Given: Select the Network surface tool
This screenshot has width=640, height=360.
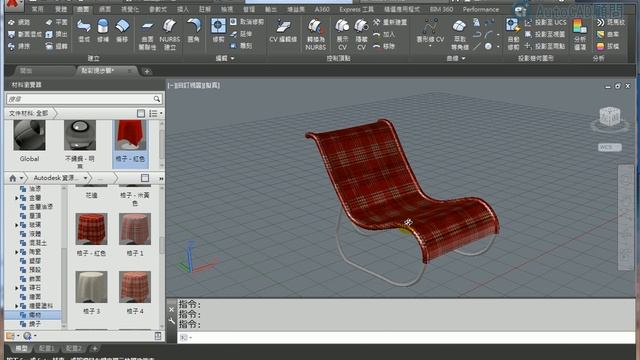Looking at the screenshot, I should click(20, 22).
